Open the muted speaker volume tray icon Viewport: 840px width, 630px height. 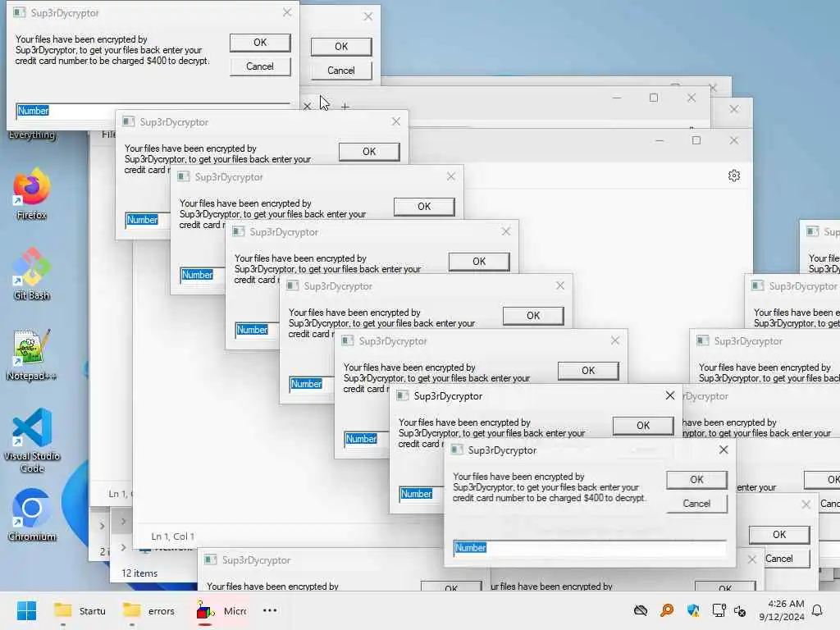741,610
